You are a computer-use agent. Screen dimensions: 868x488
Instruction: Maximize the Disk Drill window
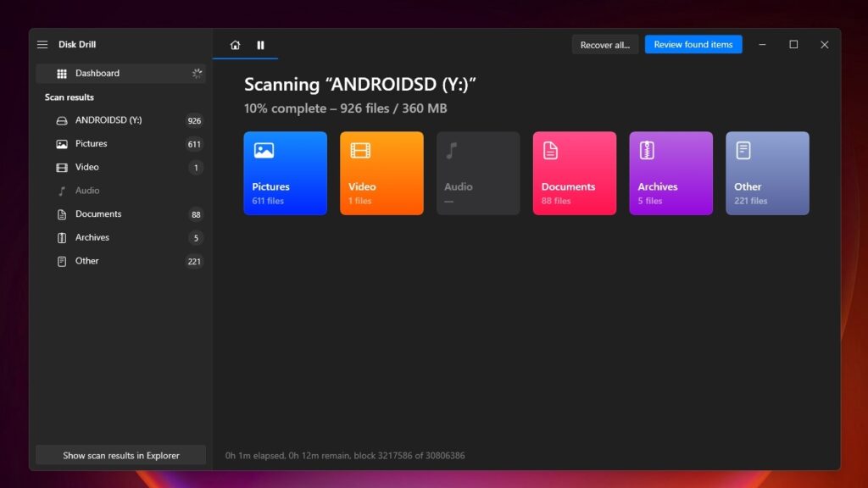[x=793, y=45]
